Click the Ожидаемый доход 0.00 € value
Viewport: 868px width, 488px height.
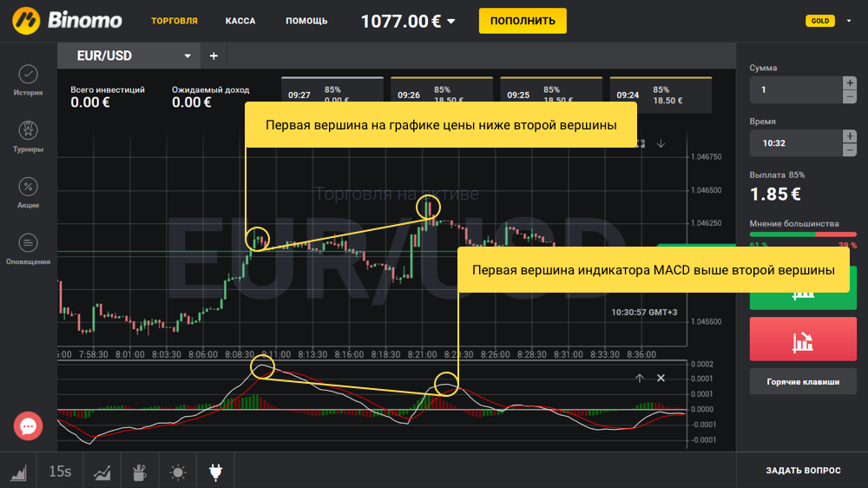(x=192, y=102)
